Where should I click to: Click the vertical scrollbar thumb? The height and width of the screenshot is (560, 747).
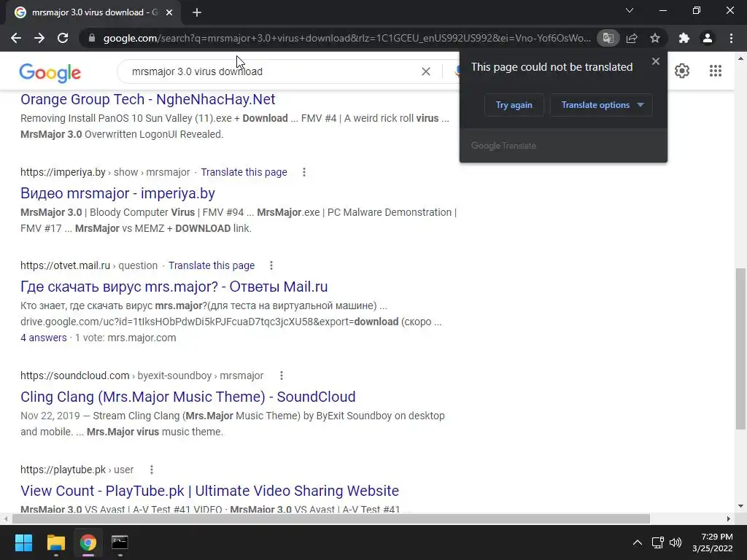(740, 349)
